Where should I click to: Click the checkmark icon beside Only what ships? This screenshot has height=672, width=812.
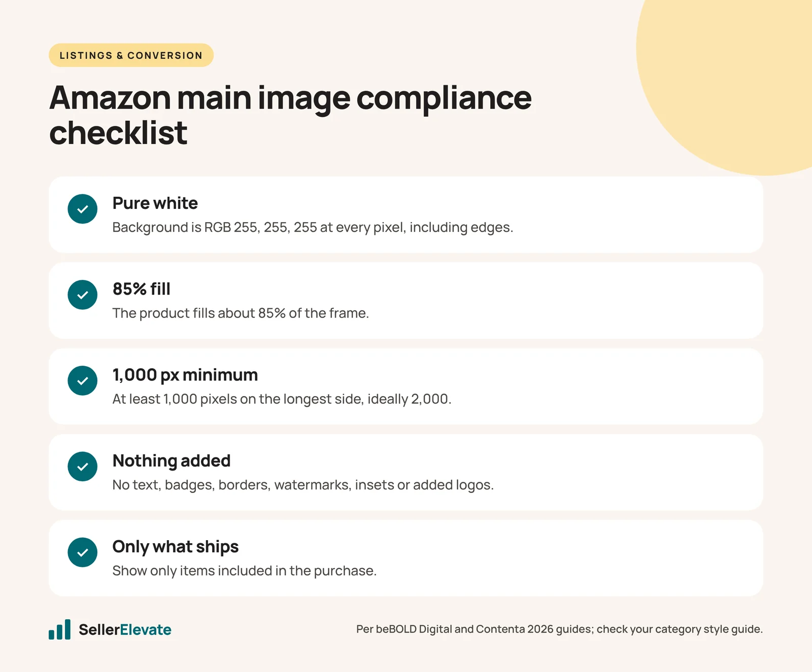82,552
